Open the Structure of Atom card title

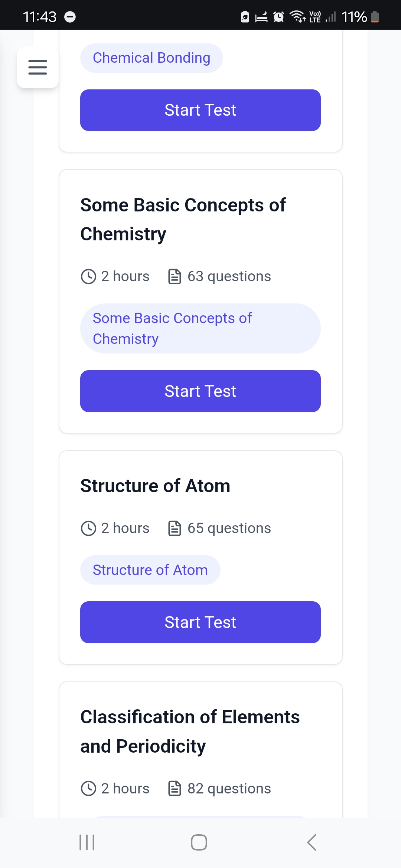tap(155, 486)
